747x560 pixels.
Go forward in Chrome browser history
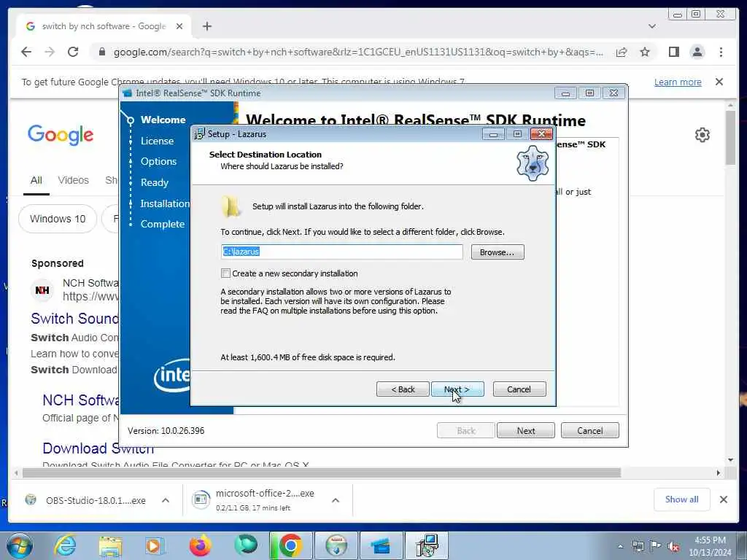point(50,52)
